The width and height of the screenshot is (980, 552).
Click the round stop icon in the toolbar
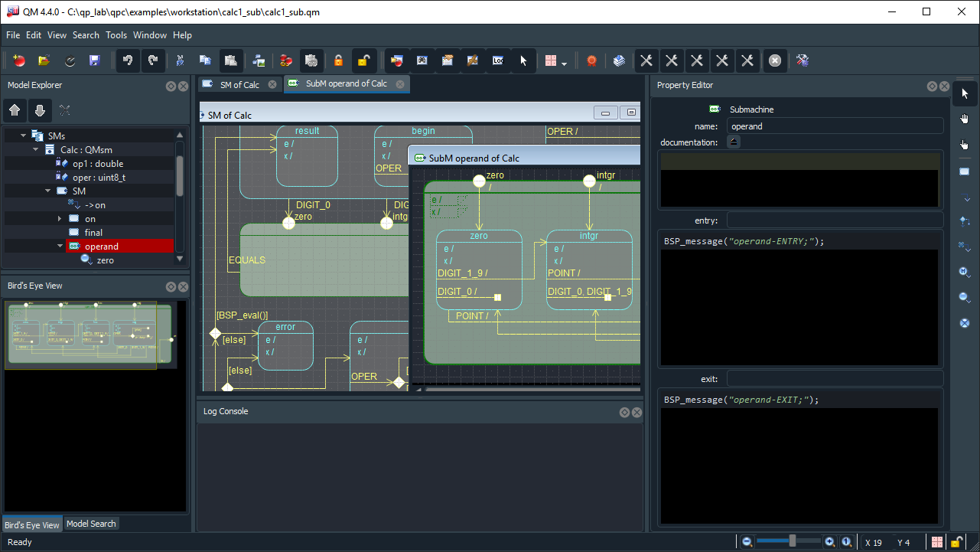click(x=775, y=60)
